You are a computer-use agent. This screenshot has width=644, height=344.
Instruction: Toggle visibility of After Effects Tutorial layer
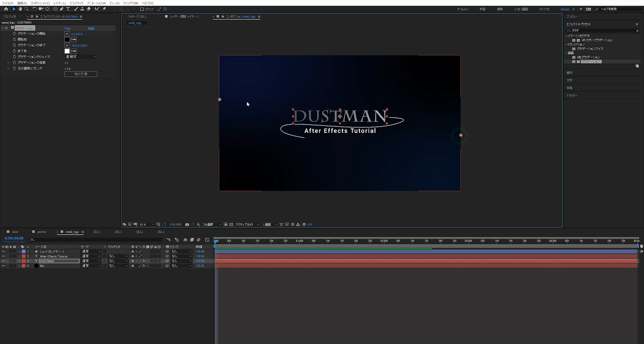(3, 256)
